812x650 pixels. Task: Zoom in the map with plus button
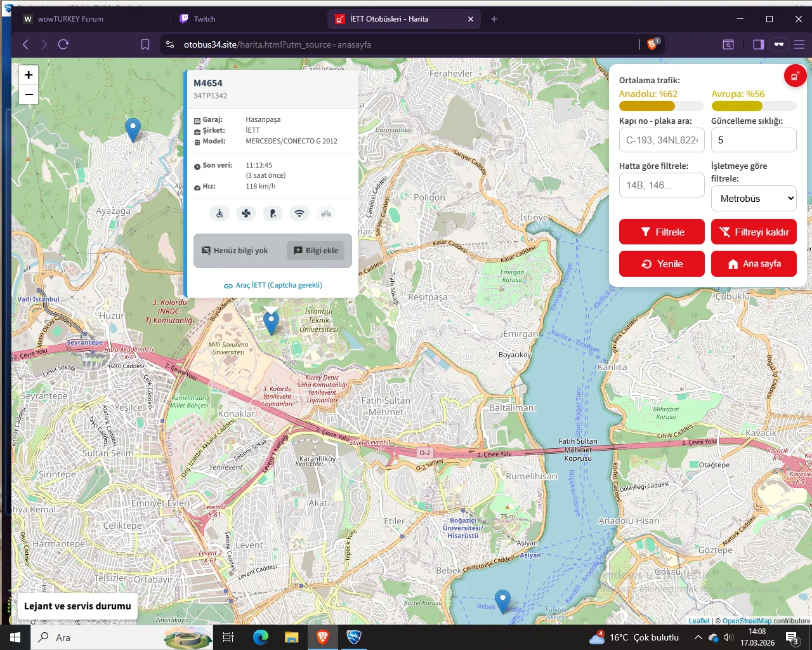tap(29, 75)
